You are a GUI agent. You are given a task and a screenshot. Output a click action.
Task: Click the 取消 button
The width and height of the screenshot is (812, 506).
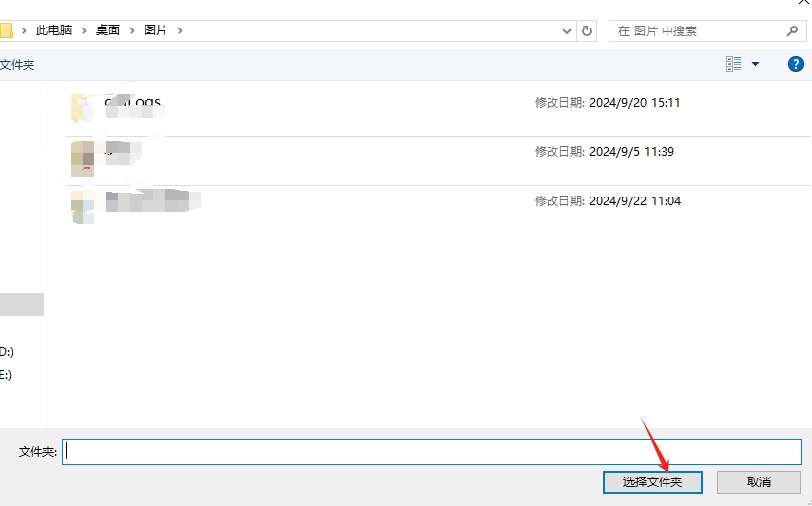click(x=758, y=482)
